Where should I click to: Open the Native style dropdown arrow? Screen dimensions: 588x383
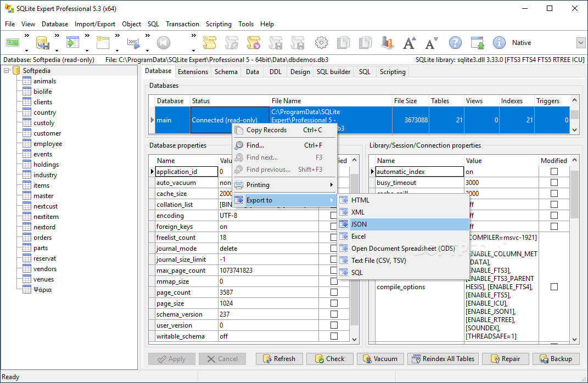pos(580,43)
